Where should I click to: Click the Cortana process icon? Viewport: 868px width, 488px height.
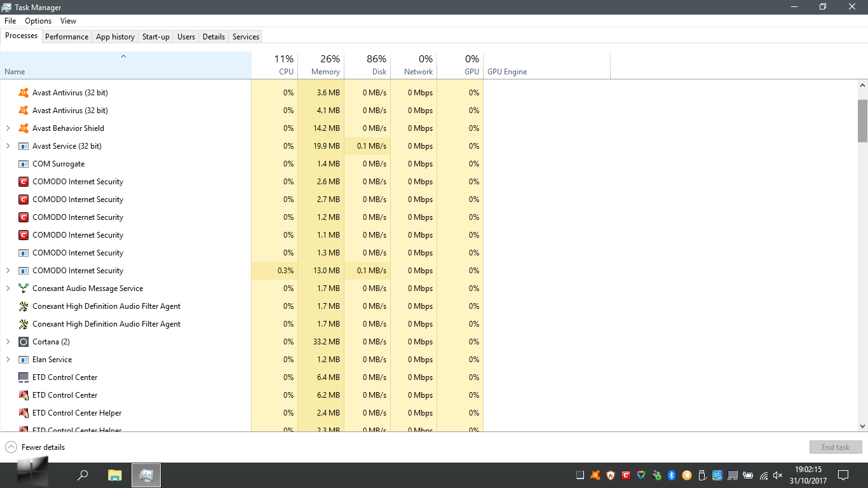[24, 342]
